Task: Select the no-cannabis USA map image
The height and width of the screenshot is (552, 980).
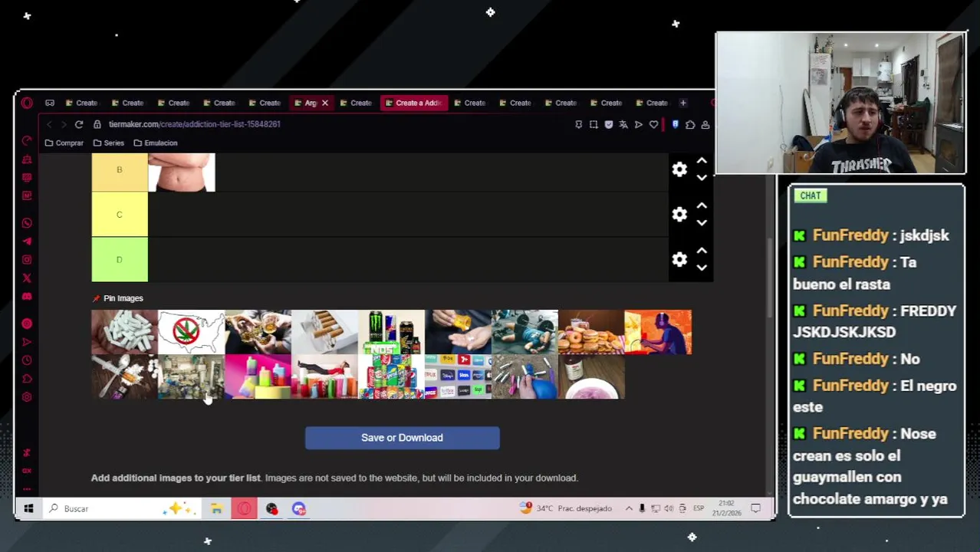Action: [x=191, y=332]
